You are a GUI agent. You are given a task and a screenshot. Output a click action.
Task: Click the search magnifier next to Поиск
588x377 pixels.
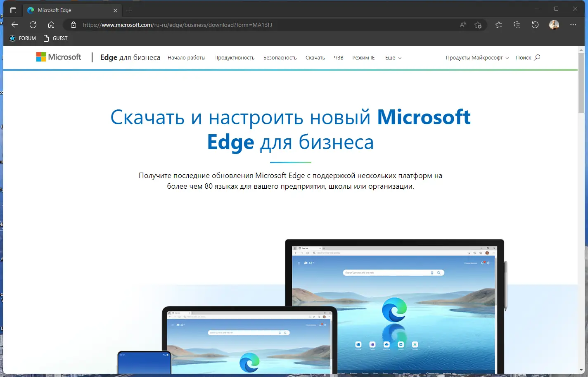(537, 57)
